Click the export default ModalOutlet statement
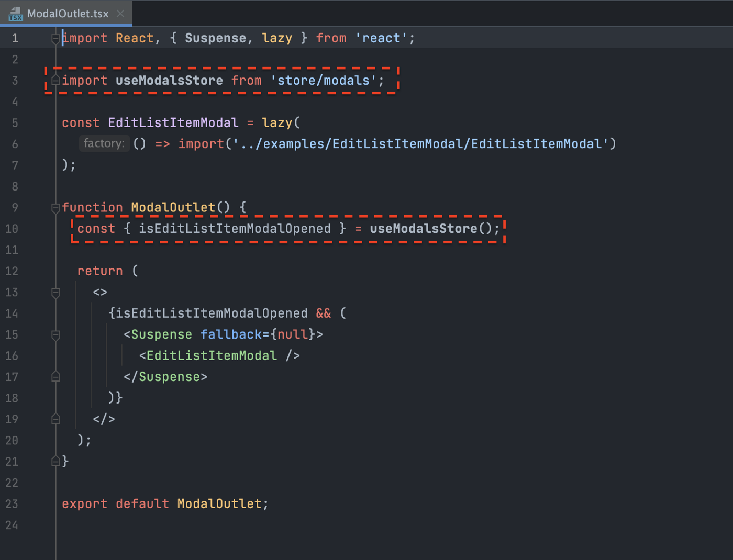Screen dimensions: 733x560 (x=164, y=503)
